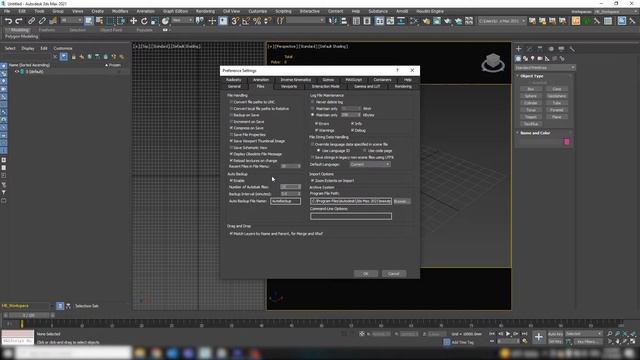The image size is (640, 360).
Task: Toggle the Auto Backup Enable checkbox
Action: (231, 180)
